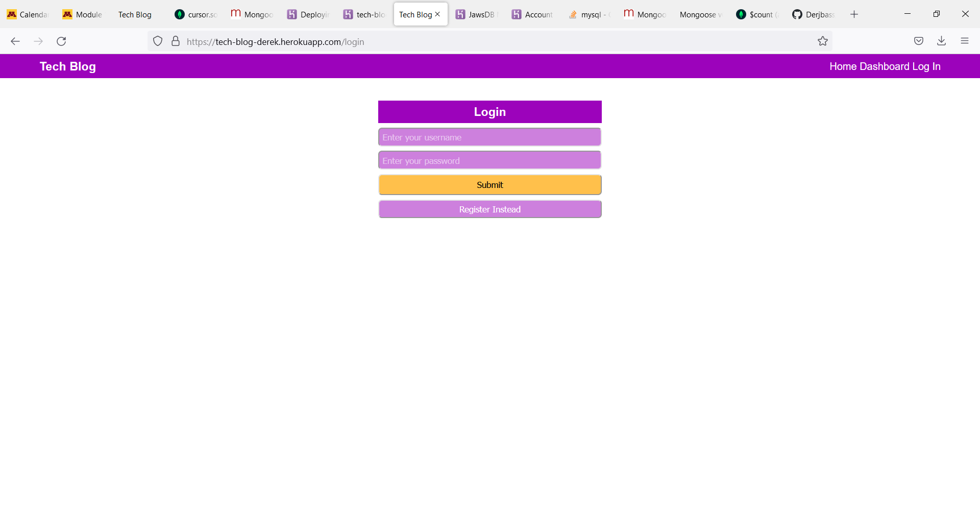Bookmark this page with the star icon
980x526 pixels.
tap(823, 41)
